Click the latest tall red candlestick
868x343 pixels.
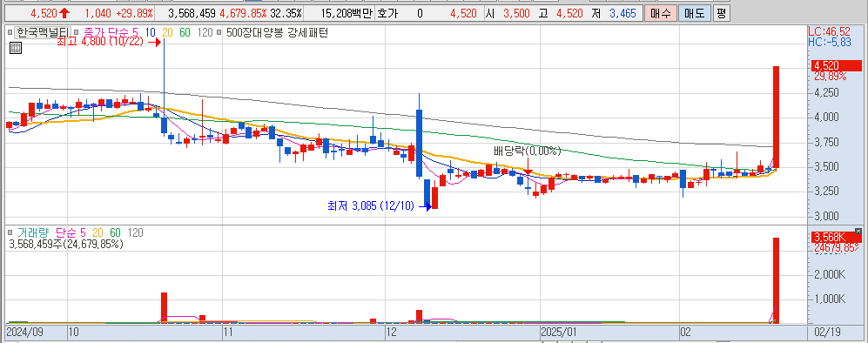776,118
